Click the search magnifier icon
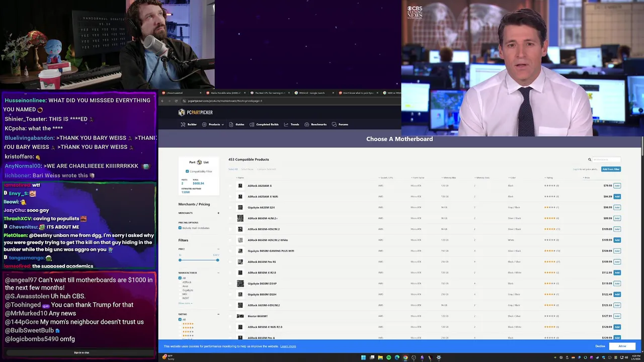This screenshot has width=644, height=362. [x=590, y=160]
